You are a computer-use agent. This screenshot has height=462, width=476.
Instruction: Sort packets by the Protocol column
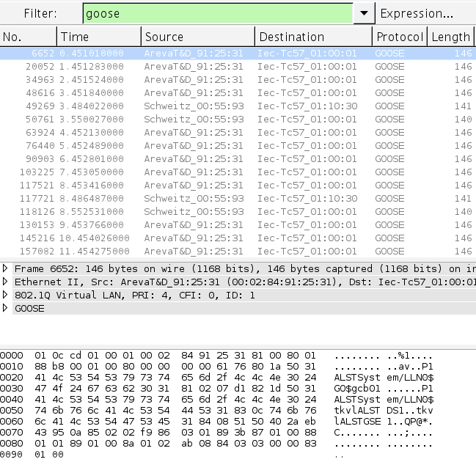(x=400, y=37)
